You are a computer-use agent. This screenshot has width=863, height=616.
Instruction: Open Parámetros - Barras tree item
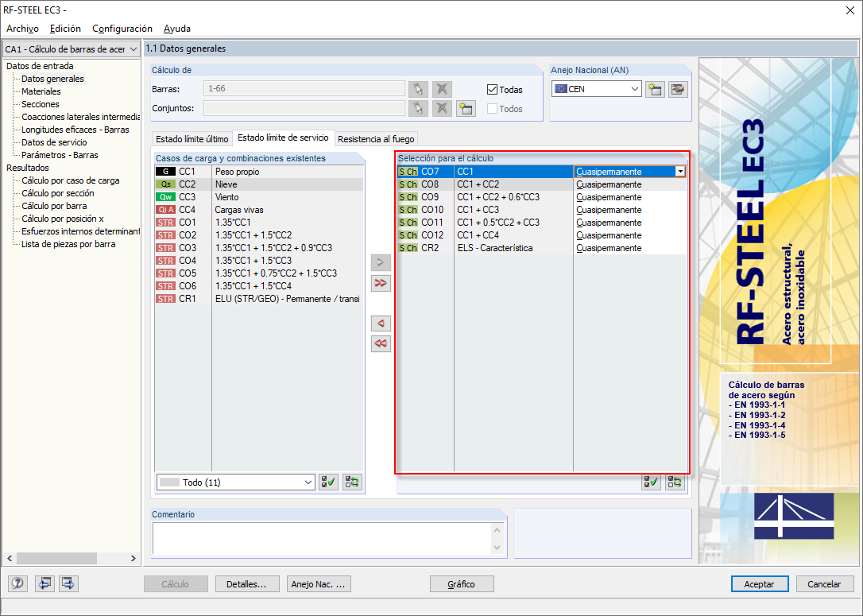pos(60,155)
